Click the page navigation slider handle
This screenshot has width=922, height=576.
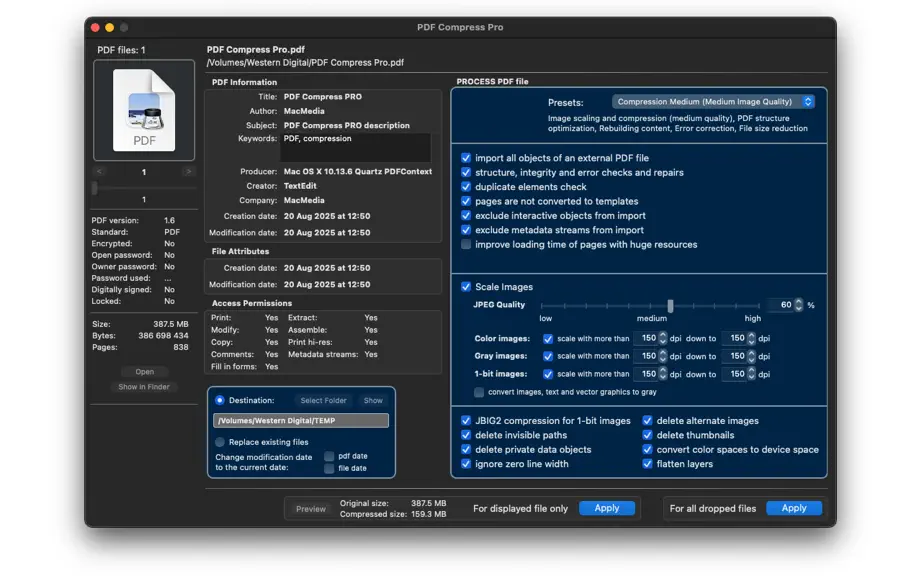95,187
